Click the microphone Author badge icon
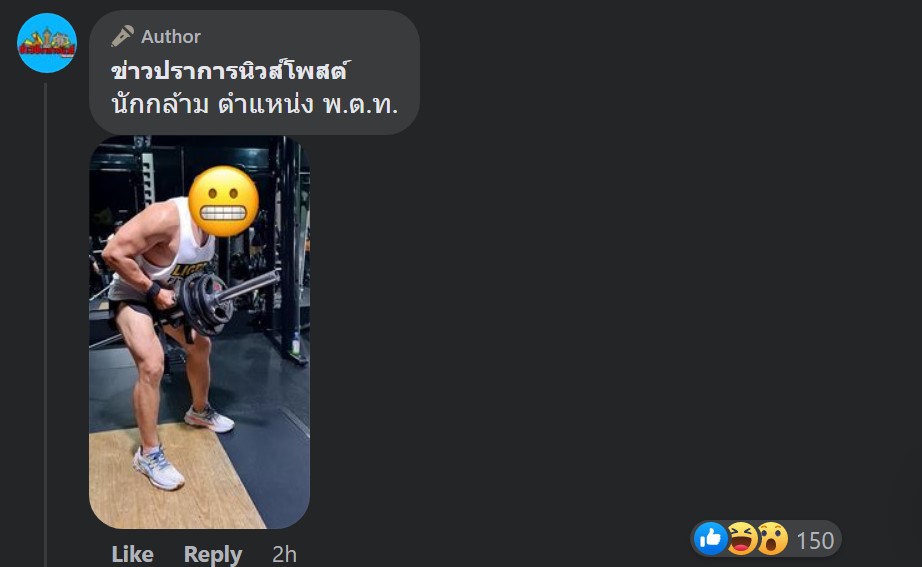The width and height of the screenshot is (922, 567). coord(122,36)
